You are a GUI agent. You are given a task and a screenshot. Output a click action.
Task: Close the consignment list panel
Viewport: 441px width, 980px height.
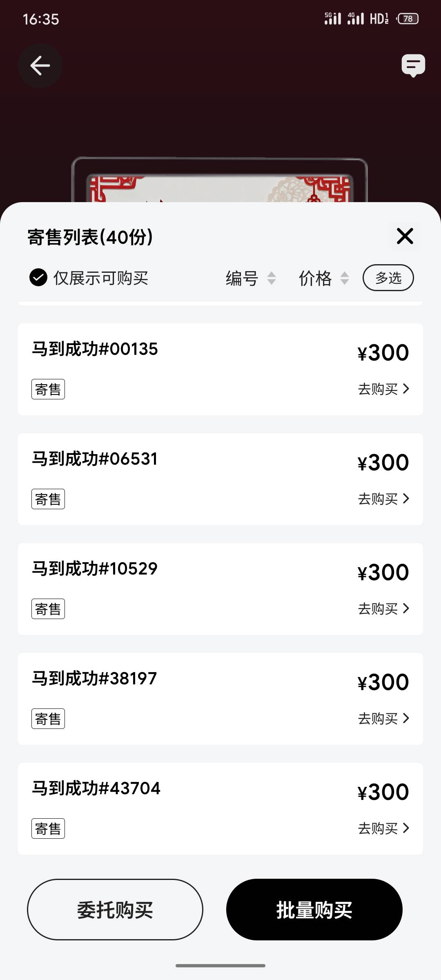[x=405, y=236]
